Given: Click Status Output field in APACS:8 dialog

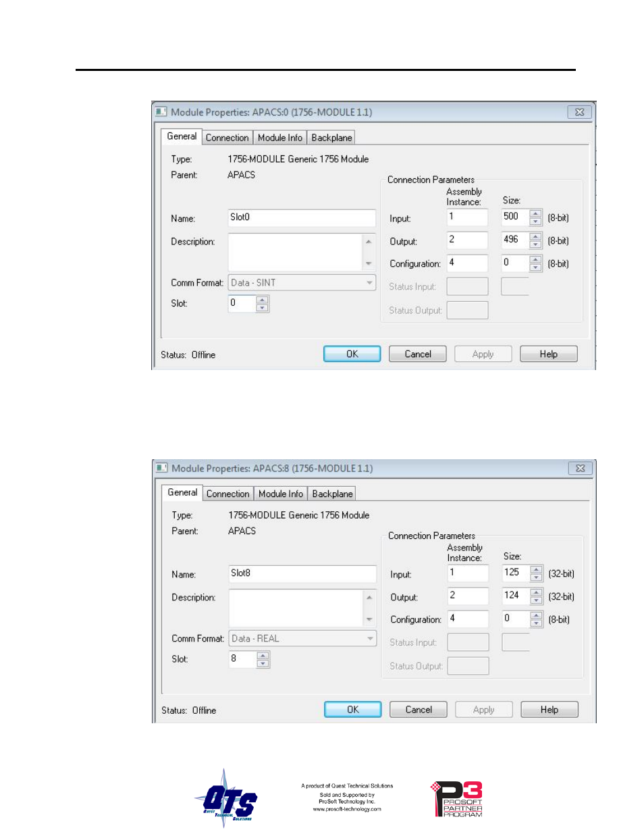Looking at the screenshot, I should pyautogui.click(x=468, y=666).
